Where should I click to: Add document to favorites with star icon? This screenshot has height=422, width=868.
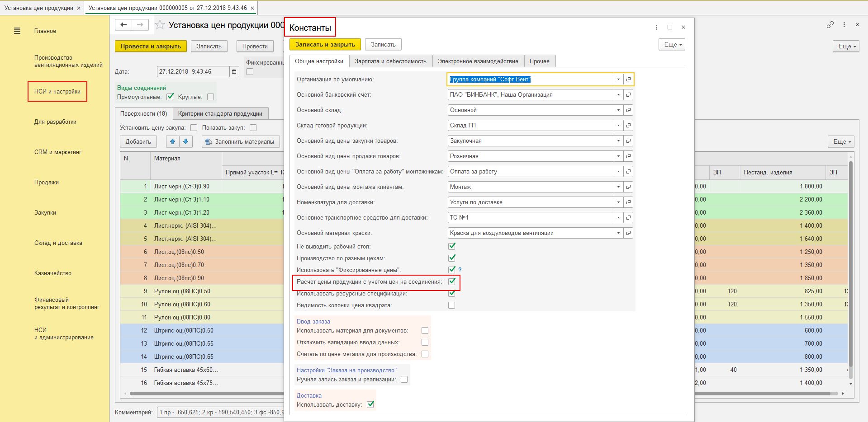(160, 25)
